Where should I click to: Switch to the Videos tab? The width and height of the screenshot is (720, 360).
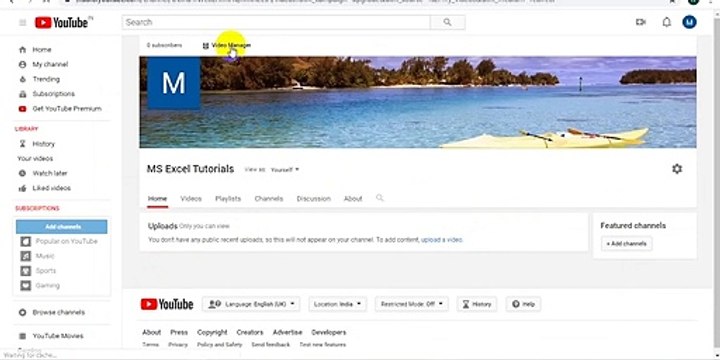click(191, 199)
